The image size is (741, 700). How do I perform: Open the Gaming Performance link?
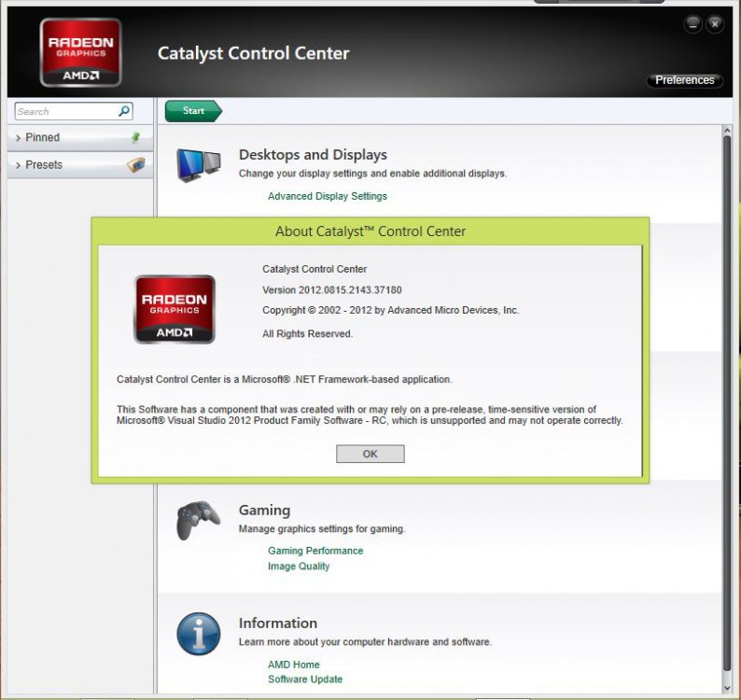coord(315,551)
